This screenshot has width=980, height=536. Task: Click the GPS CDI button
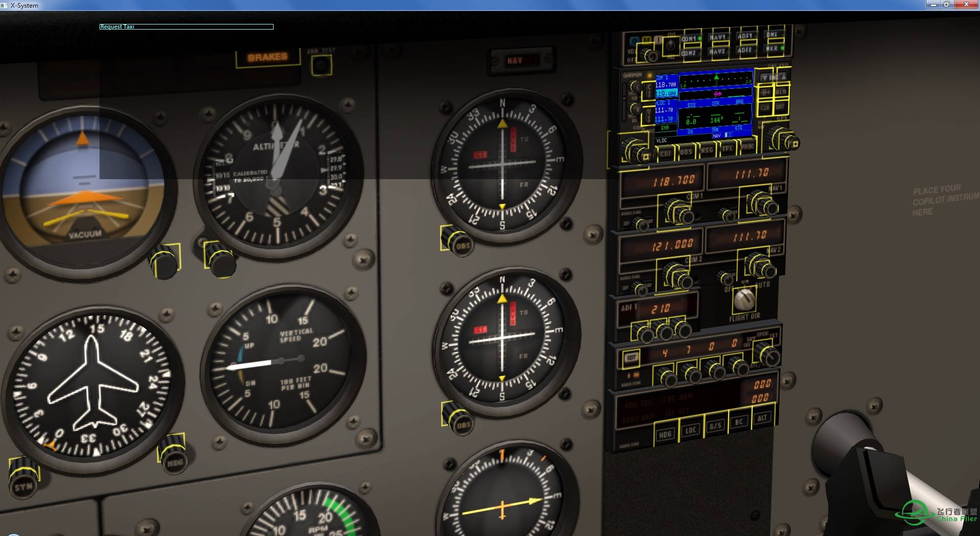click(x=666, y=153)
